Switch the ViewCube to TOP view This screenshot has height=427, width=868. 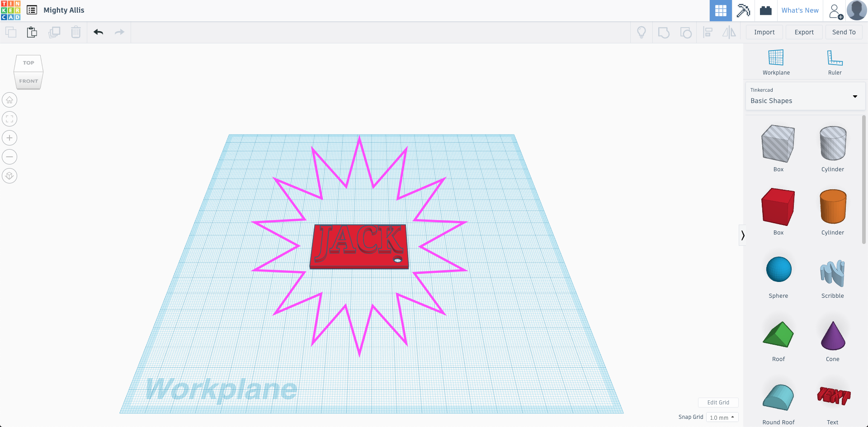tap(28, 63)
